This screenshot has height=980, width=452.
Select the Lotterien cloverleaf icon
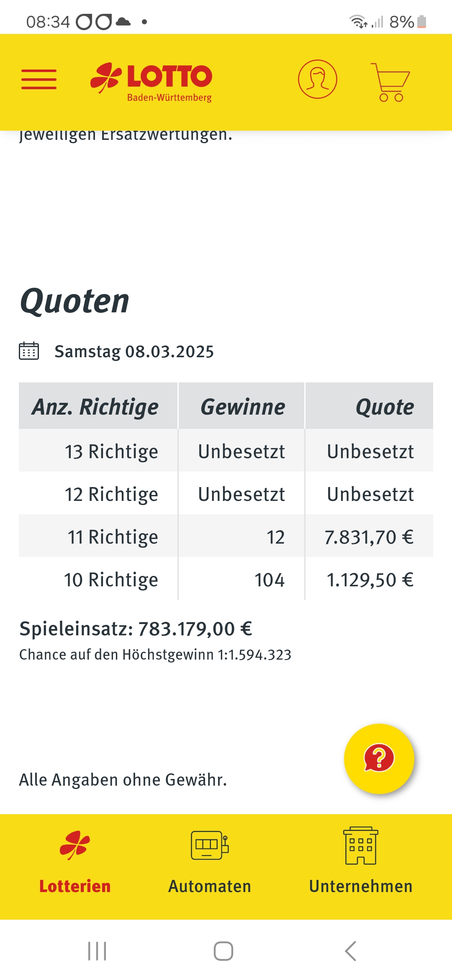point(75,845)
